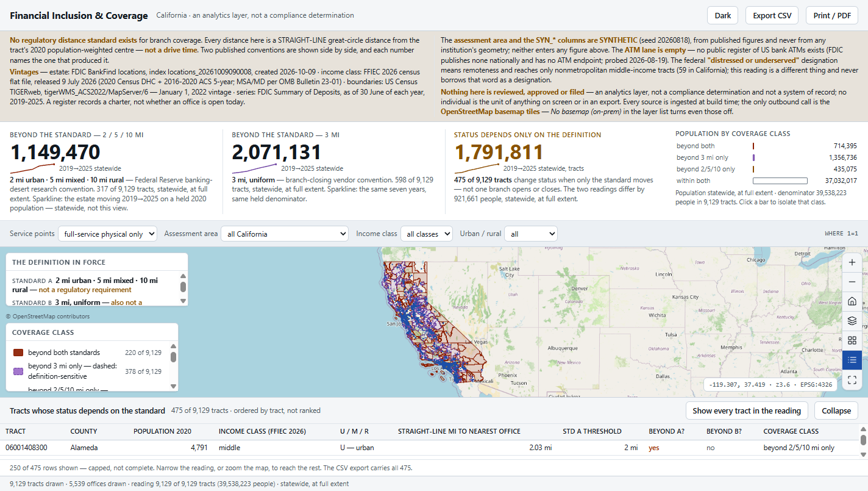Zoom out of the map with minus icon
868x491 pixels.
tap(852, 282)
